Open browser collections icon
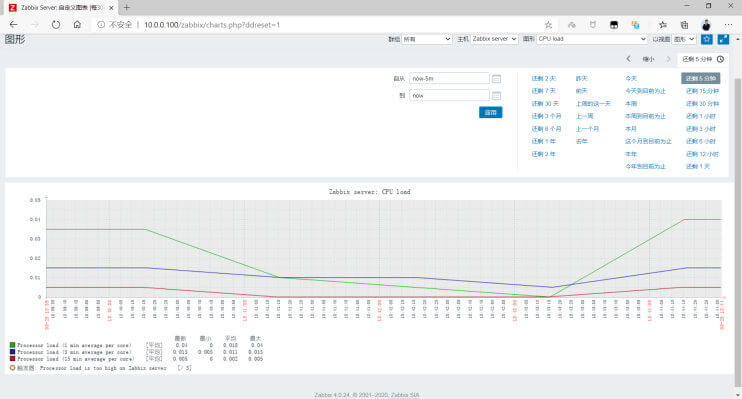The image size is (742, 399). (x=684, y=25)
